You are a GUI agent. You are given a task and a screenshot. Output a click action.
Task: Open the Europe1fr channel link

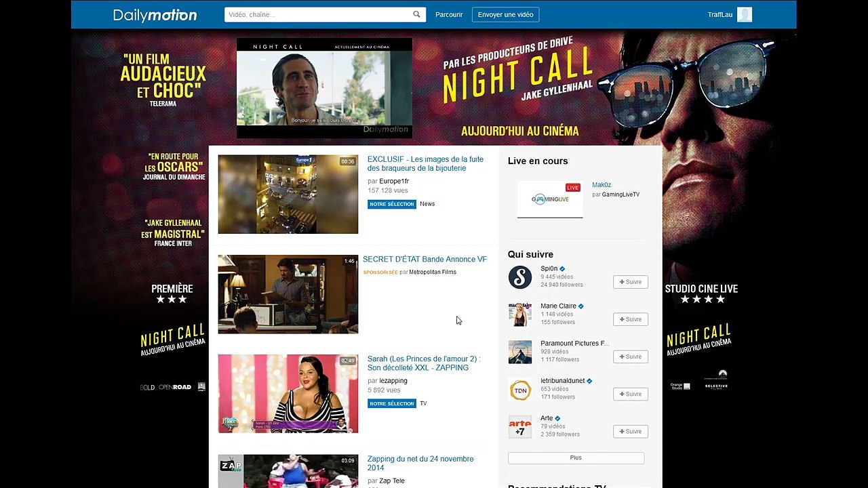(393, 181)
